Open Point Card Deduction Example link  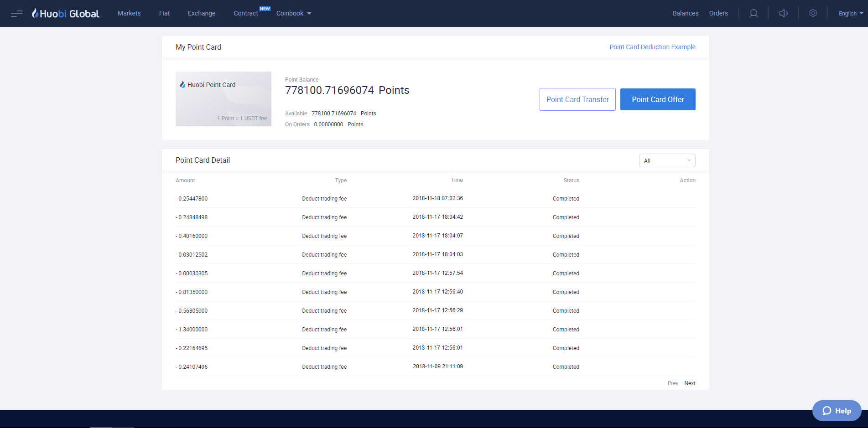tap(652, 47)
